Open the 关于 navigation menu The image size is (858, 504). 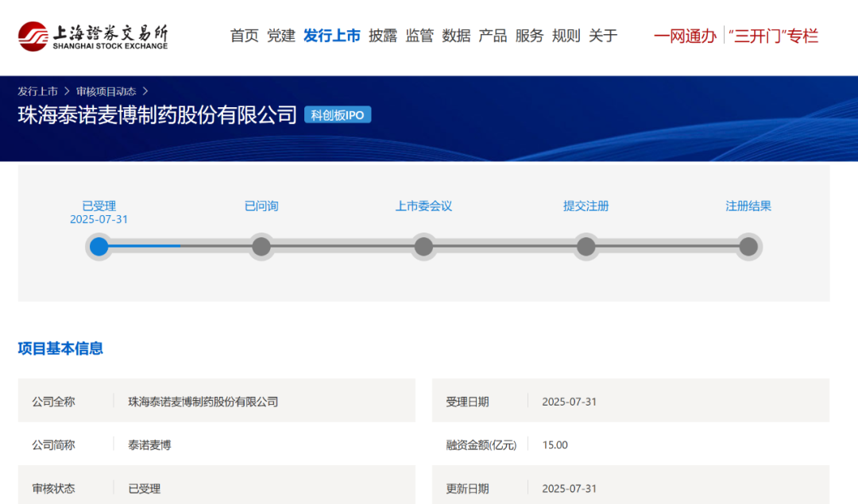[x=602, y=36]
